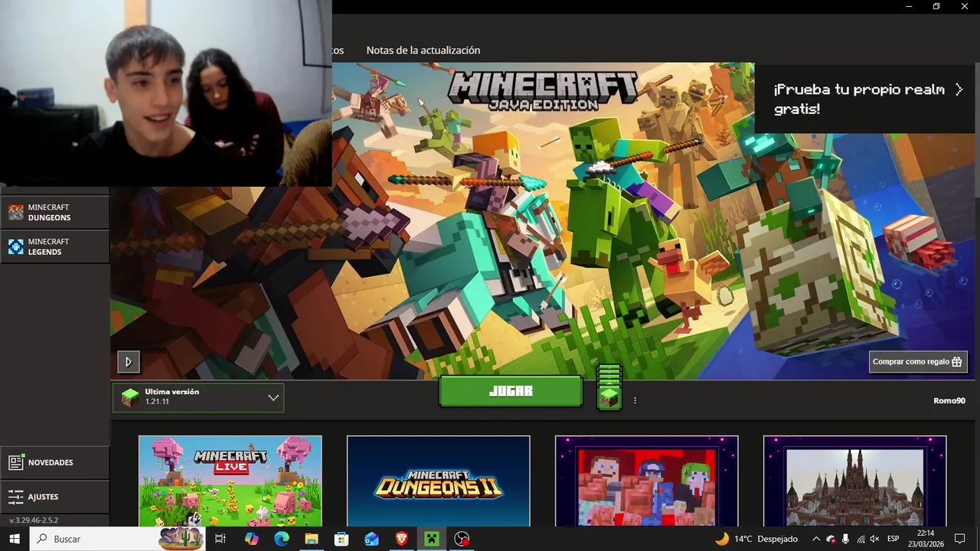Open the Ultima versión 1.21.11 dropdown
This screenshot has height=551, width=980.
coord(198,398)
